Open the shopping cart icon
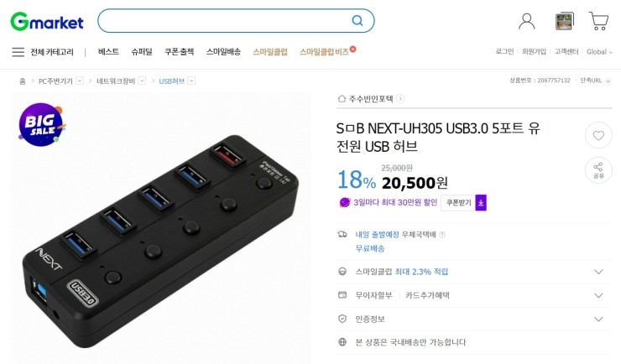This screenshot has height=364, width=621. (598, 21)
